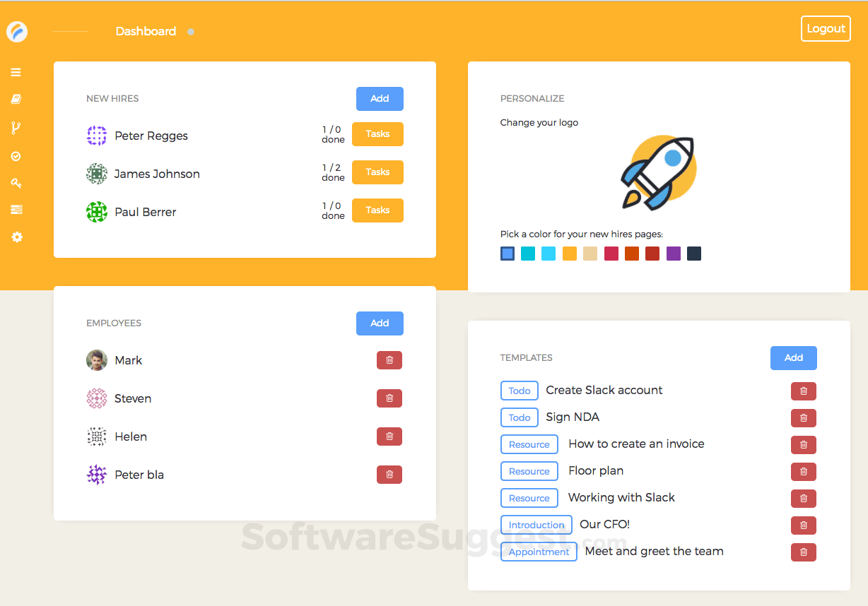The width and height of the screenshot is (868, 606).
Task: Open the templates/server icon in the sidebar
Action: coord(16,210)
